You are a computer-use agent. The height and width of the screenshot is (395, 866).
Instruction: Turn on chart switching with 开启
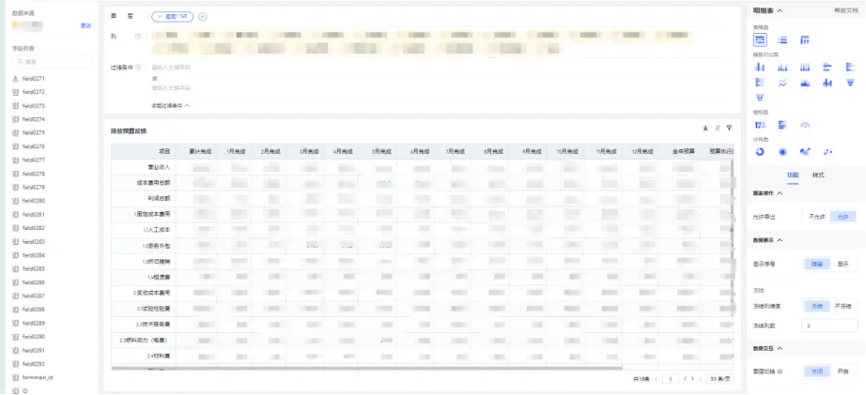[x=843, y=372]
